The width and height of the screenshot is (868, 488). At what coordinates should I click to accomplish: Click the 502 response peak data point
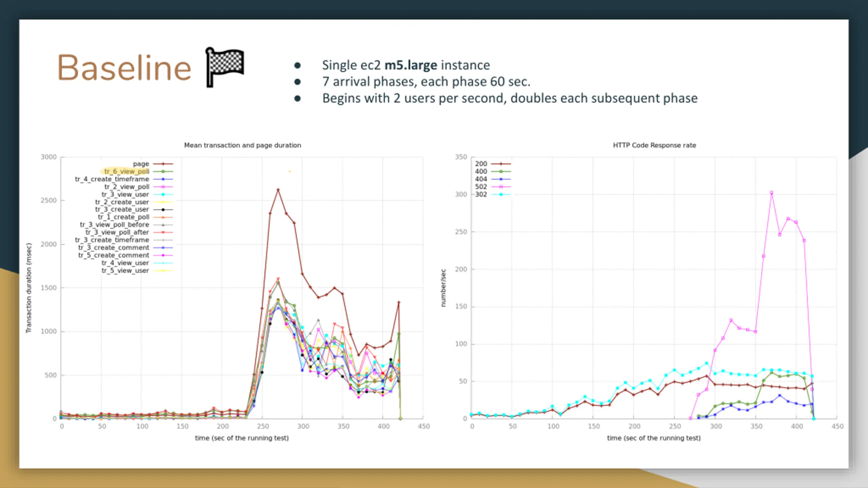(x=771, y=193)
